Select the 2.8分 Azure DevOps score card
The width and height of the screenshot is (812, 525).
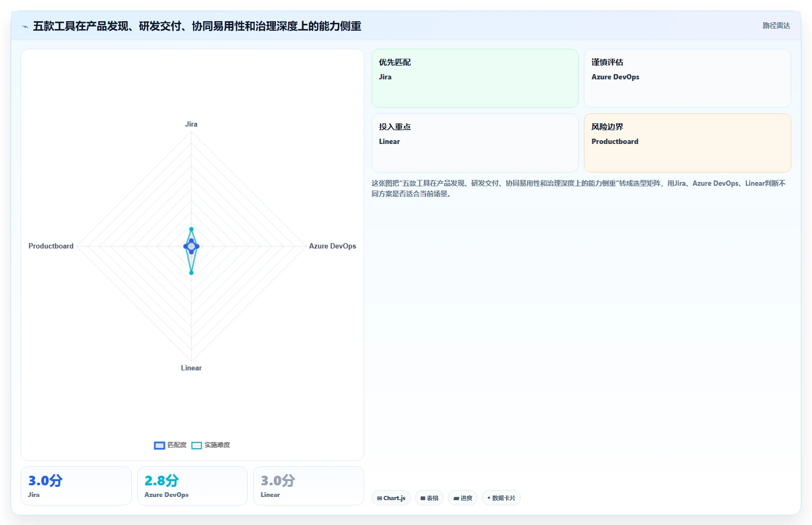(x=192, y=486)
